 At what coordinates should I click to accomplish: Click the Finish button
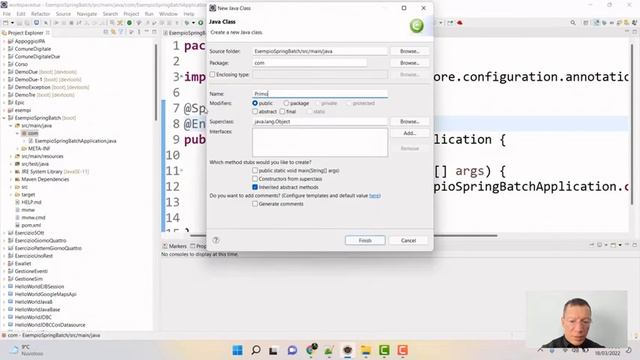pyautogui.click(x=365, y=240)
